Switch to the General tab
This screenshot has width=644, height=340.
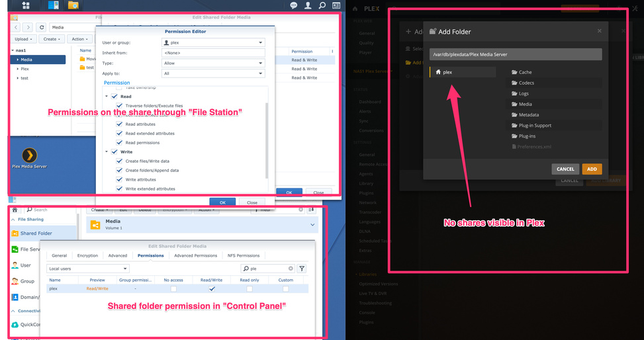[x=60, y=255]
